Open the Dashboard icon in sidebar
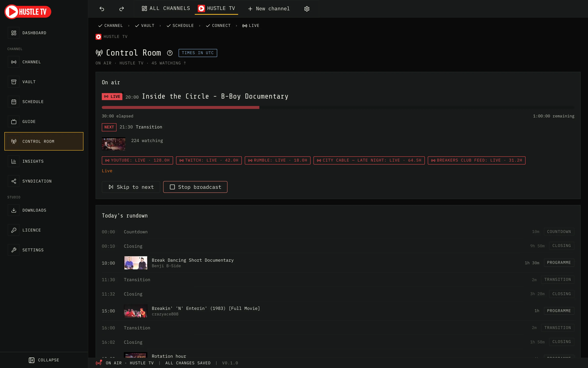 tap(14, 33)
